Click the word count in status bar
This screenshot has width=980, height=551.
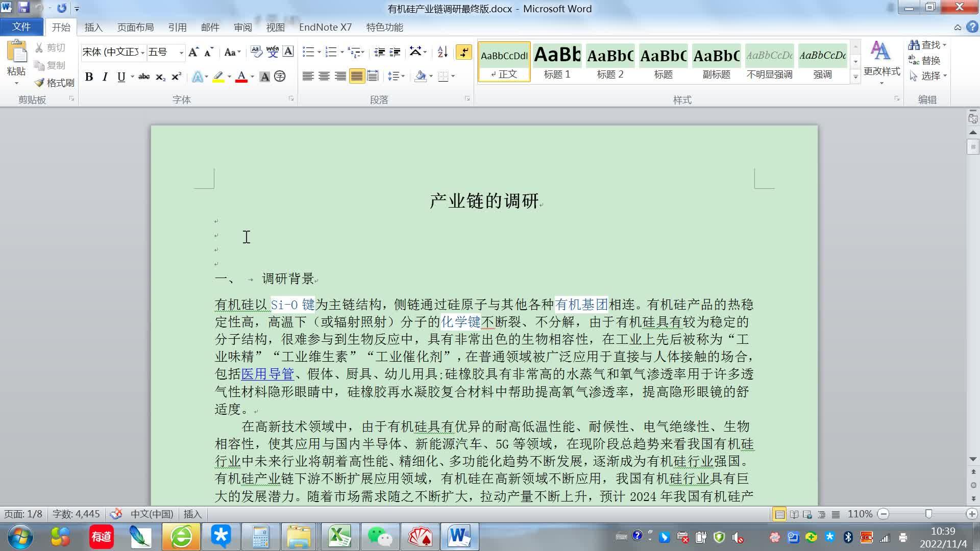76,514
